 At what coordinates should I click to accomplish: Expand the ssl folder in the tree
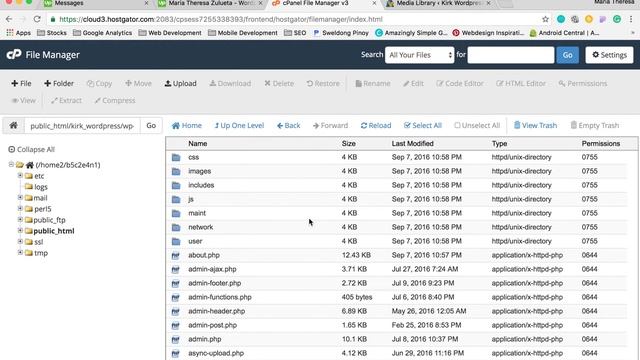click(x=20, y=242)
